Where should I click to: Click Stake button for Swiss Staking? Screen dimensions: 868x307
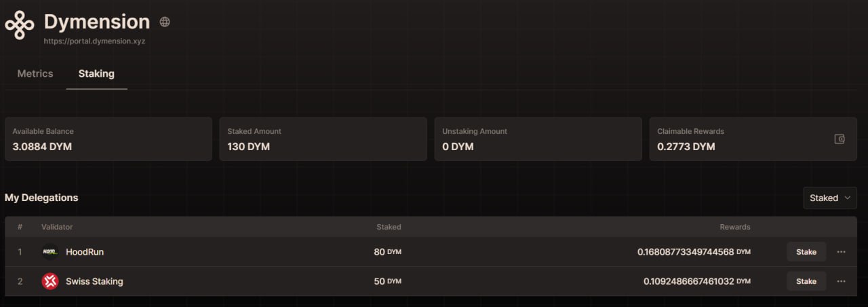[806, 281]
